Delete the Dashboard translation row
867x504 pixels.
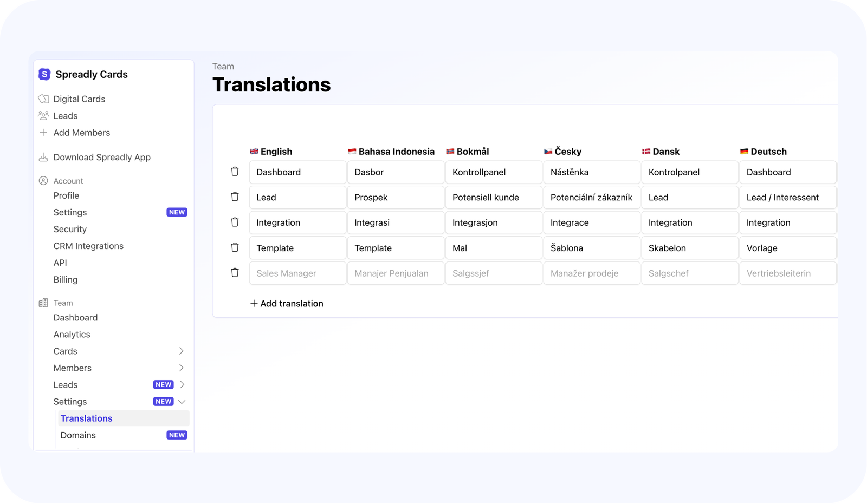coord(235,172)
